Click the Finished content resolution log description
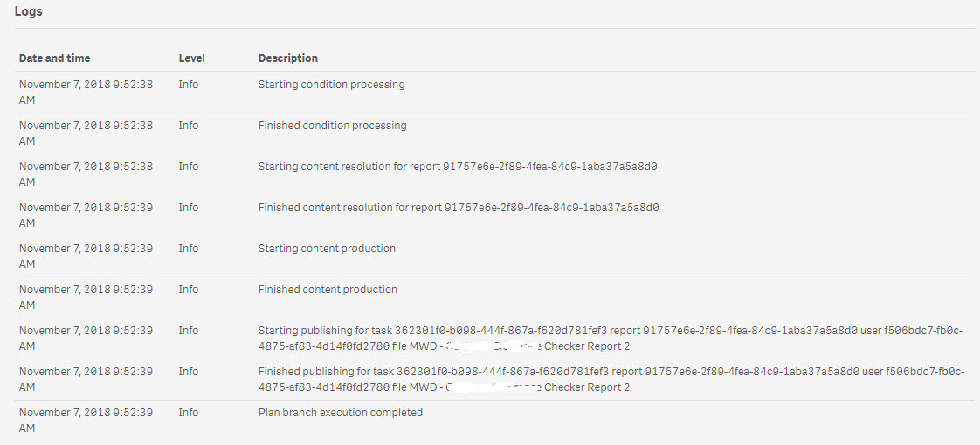Image resolution: width=980 pixels, height=445 pixels. tap(459, 207)
